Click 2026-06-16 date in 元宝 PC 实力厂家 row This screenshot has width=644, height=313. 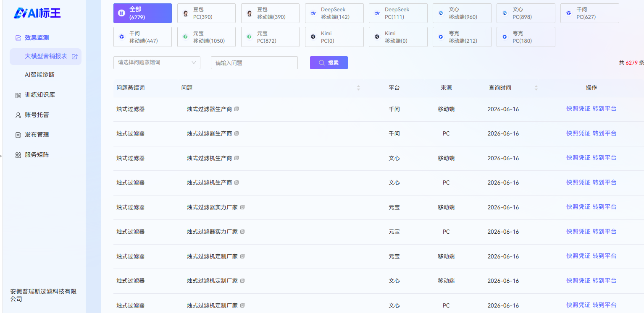coord(503,232)
